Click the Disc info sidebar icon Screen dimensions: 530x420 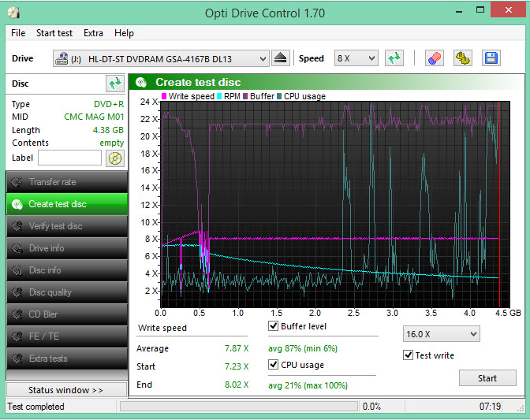point(17,270)
